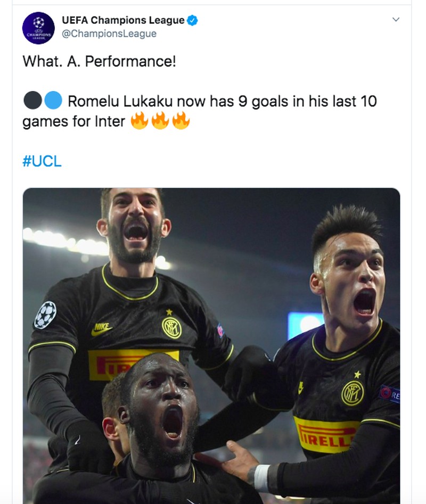Click the UEFA Champions League profile avatar
Screen dimensions: 426x504
[x=38, y=28]
